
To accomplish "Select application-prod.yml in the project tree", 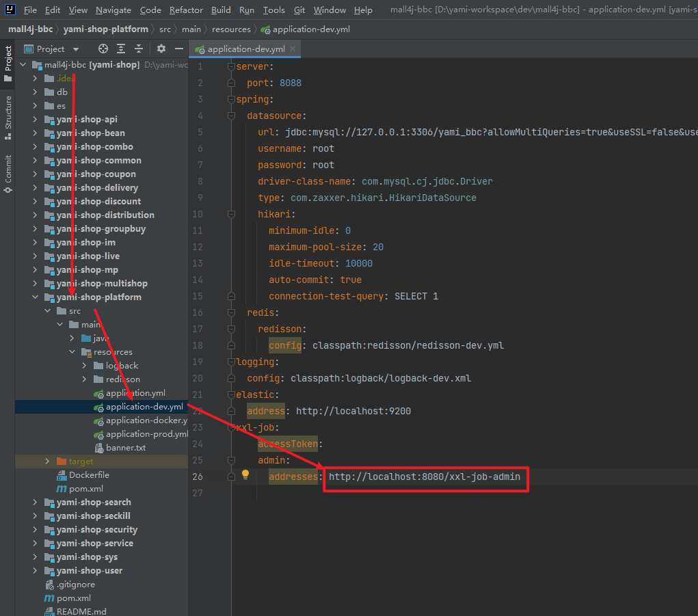I will coord(146,434).
